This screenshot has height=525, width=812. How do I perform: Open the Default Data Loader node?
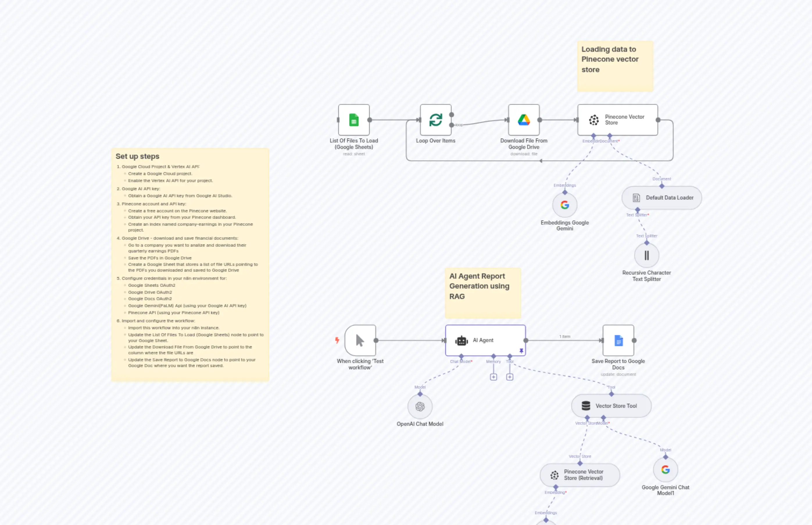point(661,198)
